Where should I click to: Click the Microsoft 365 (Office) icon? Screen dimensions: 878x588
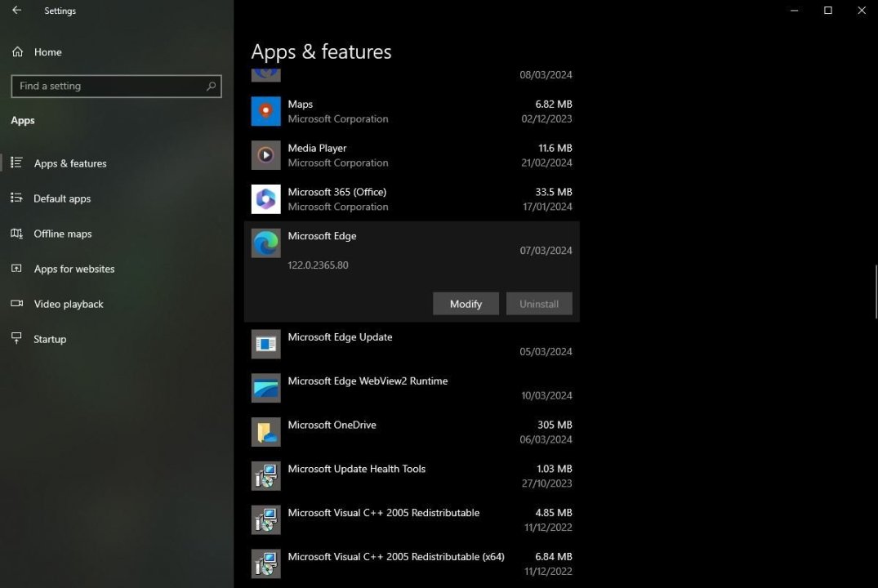265,199
